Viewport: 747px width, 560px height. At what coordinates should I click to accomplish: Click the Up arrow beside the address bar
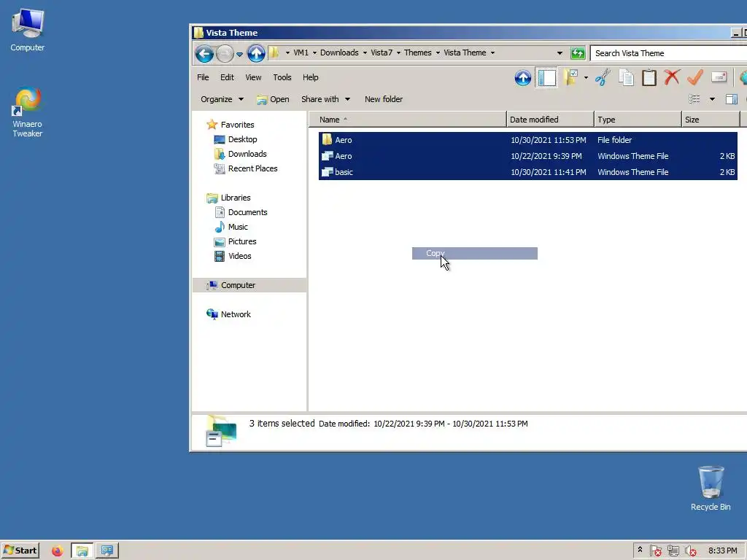pyautogui.click(x=256, y=53)
